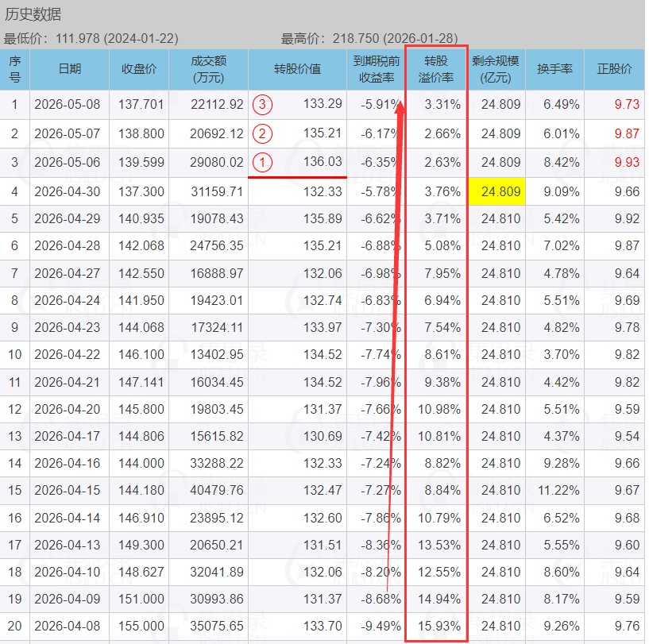Click the circled number 1 annotation
649x644 pixels.
(262, 162)
